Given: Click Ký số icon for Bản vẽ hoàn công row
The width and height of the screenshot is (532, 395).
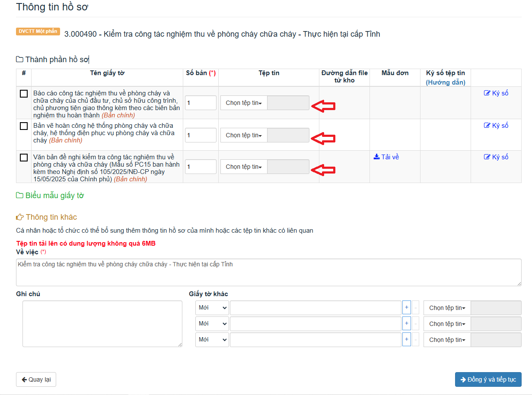Looking at the screenshot, I should [496, 126].
